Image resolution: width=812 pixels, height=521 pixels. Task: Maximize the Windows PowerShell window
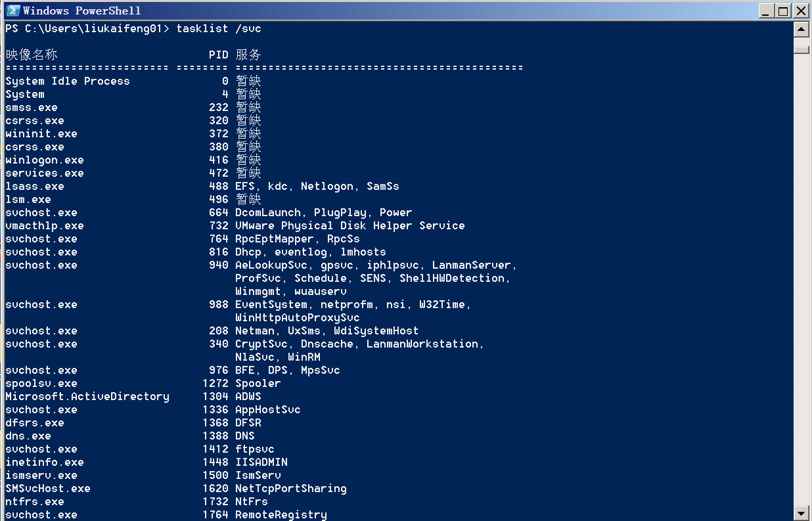click(783, 11)
